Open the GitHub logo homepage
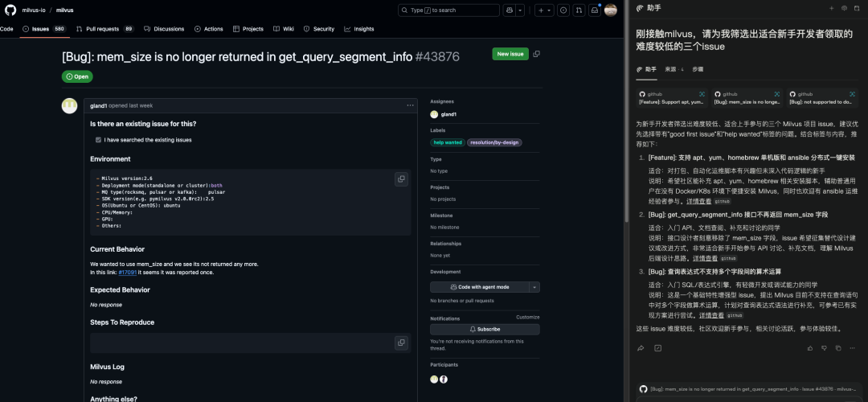Screen dimensions: 868x402 coord(10,10)
